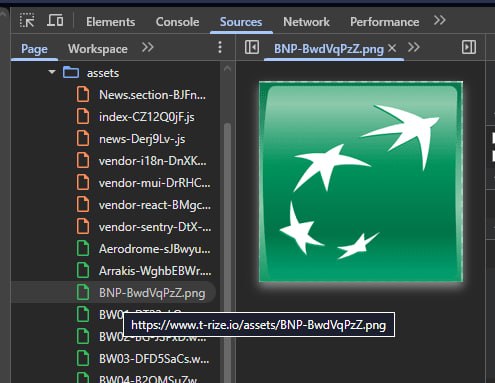This screenshot has height=383, width=495.
Task: Open the BW03-DFD5SaCs file
Action: 154,359
